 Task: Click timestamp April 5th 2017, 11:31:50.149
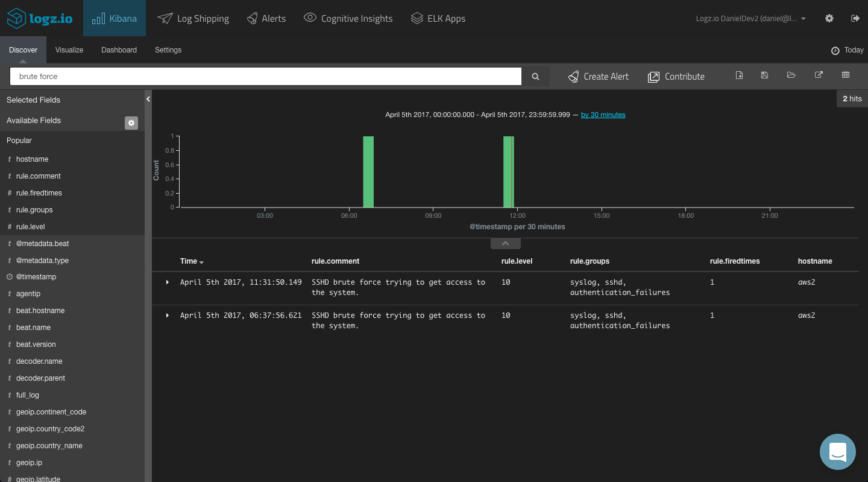pos(241,282)
